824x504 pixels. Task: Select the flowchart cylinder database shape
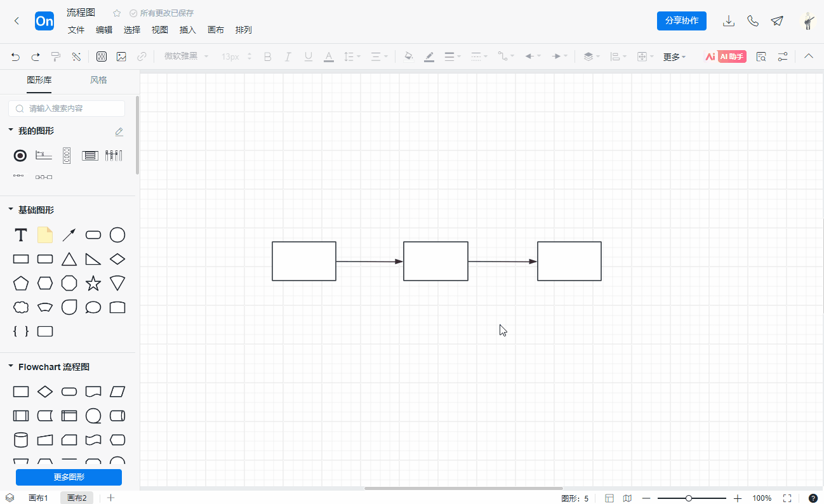tap(21, 440)
